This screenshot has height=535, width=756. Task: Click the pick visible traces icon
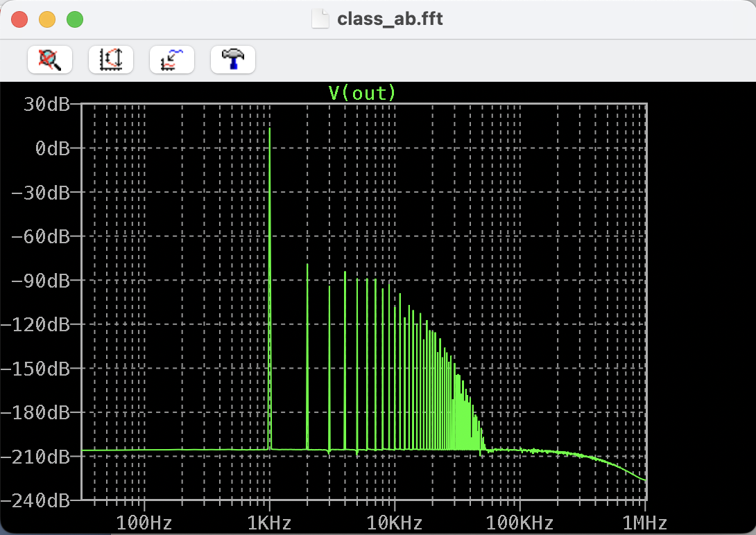pos(171,60)
